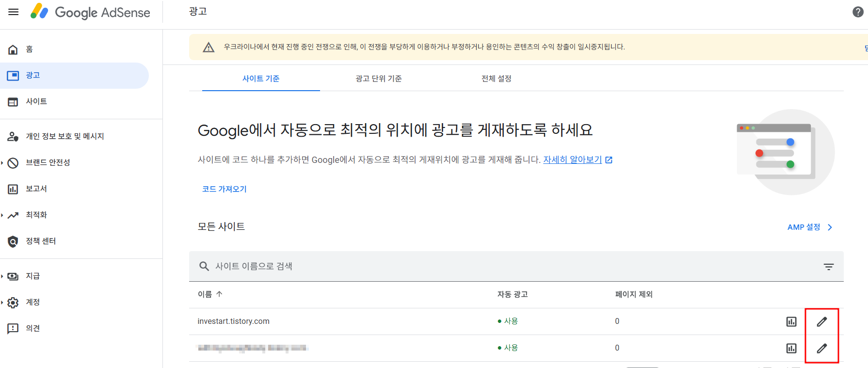Viewport: 868px width, 368px height.
Task: Click the warning triangle in the banner
Action: [209, 47]
